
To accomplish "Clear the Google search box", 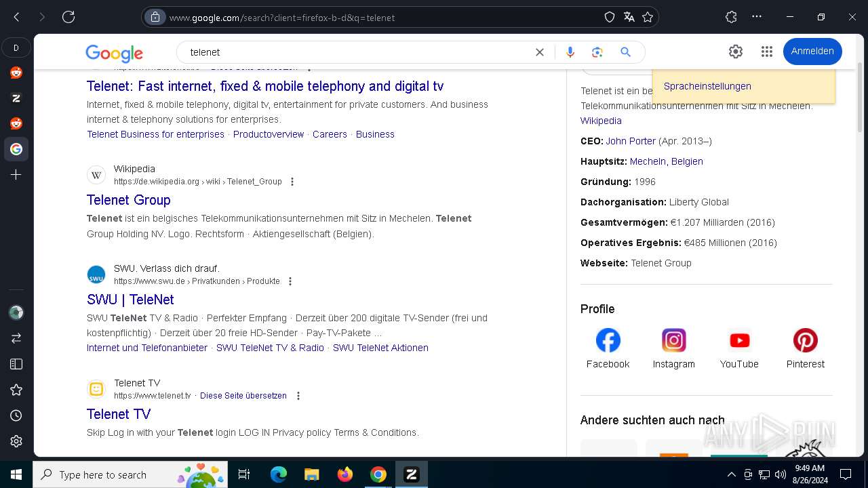I will click(540, 52).
